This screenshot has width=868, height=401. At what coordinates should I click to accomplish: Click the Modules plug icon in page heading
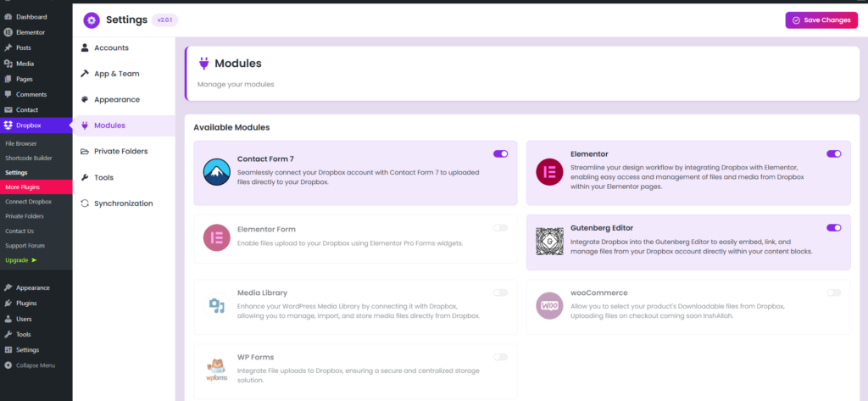pos(203,64)
